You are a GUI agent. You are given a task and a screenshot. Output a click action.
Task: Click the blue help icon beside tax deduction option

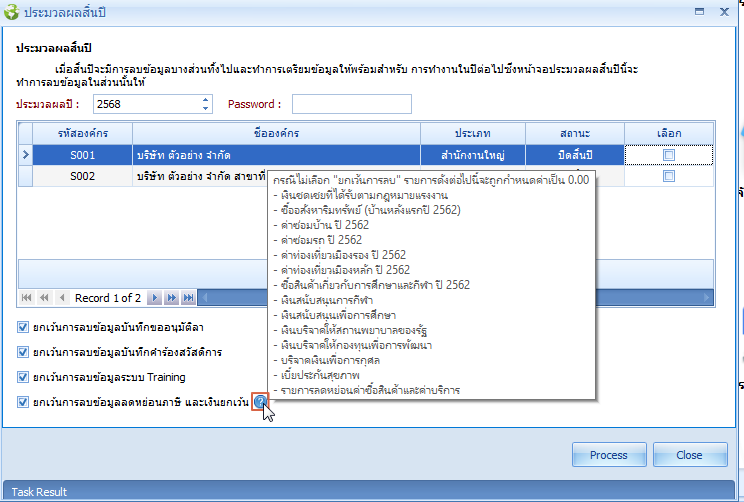point(260,402)
